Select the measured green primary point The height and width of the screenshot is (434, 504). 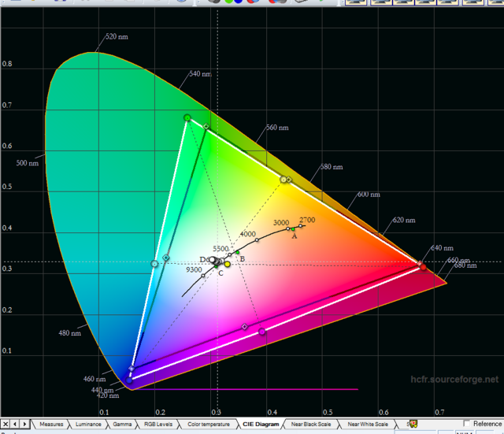(187, 117)
